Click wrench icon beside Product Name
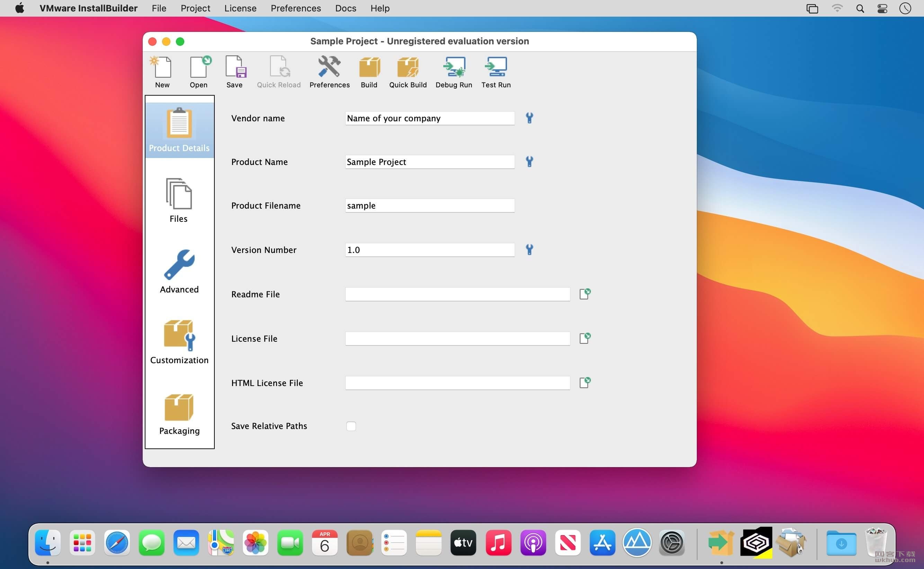 tap(529, 162)
